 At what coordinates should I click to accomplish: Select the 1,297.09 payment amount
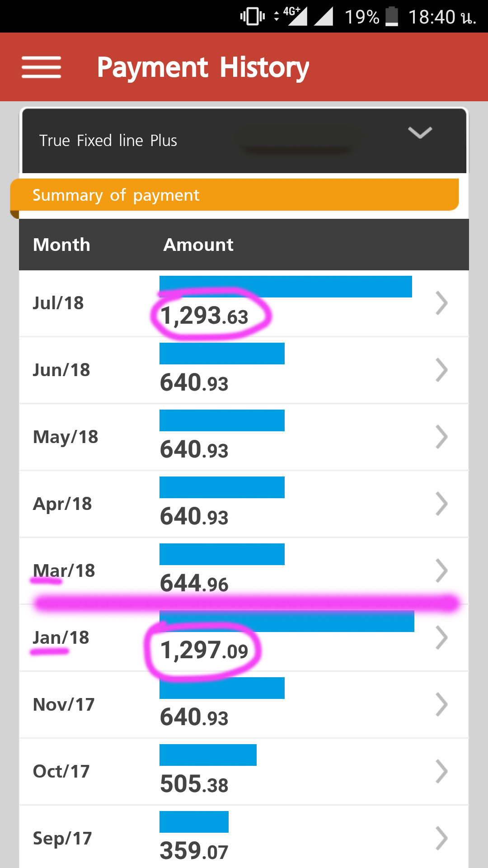[204, 651]
